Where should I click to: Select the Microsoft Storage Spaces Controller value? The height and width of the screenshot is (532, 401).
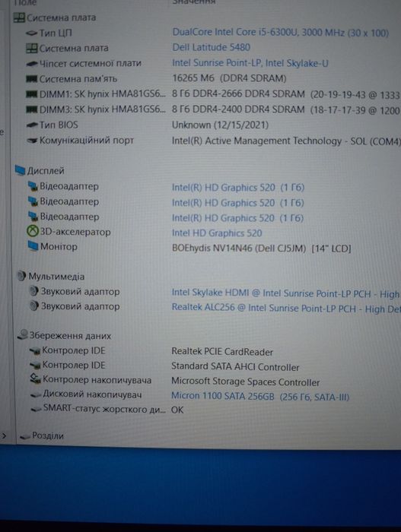(x=245, y=382)
